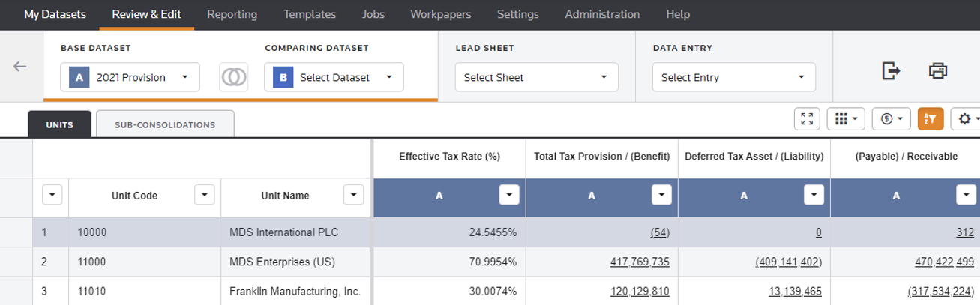Click the (317,534,224) payable value link
This screenshot has height=305, width=980.
(x=940, y=291)
